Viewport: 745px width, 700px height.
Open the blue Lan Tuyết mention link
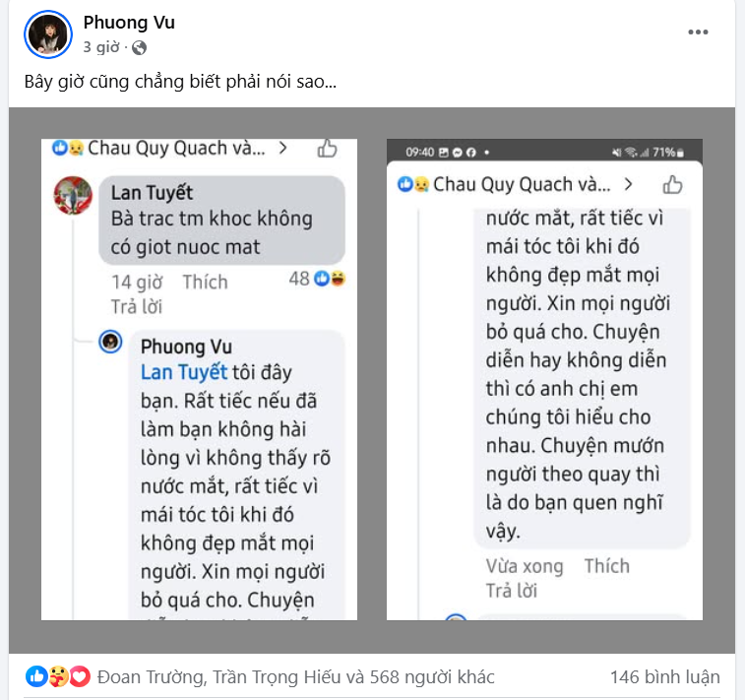[184, 372]
